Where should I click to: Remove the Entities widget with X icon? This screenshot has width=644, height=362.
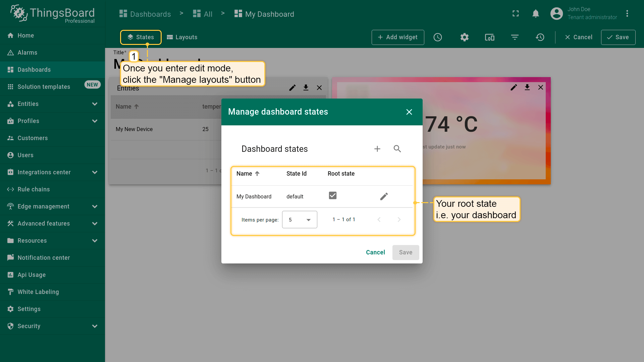point(319,88)
